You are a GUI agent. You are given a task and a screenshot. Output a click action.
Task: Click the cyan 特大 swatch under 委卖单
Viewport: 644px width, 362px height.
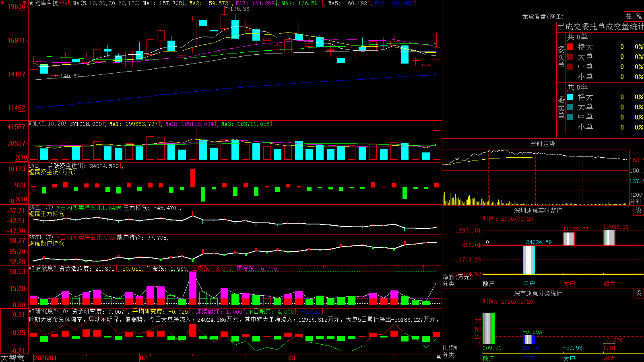tap(570, 97)
